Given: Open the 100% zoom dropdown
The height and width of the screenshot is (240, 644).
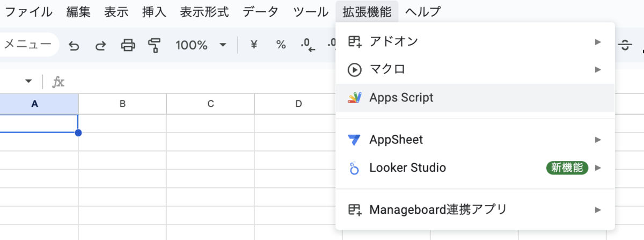Looking at the screenshot, I should coord(201,46).
